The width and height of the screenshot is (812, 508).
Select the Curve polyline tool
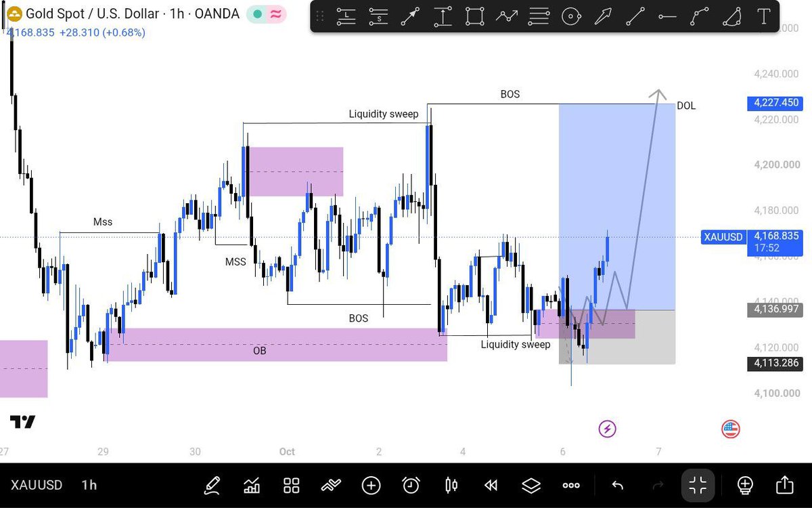(x=699, y=16)
